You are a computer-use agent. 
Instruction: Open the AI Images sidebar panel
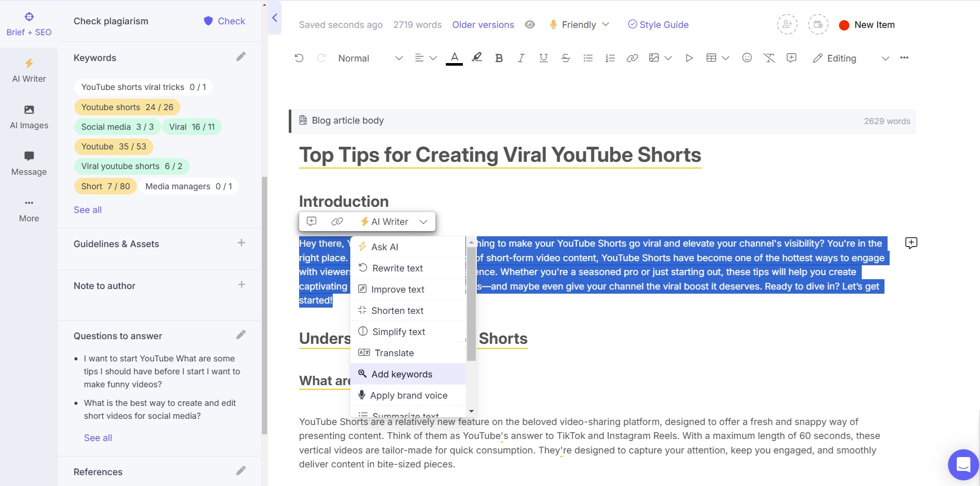coord(29,117)
